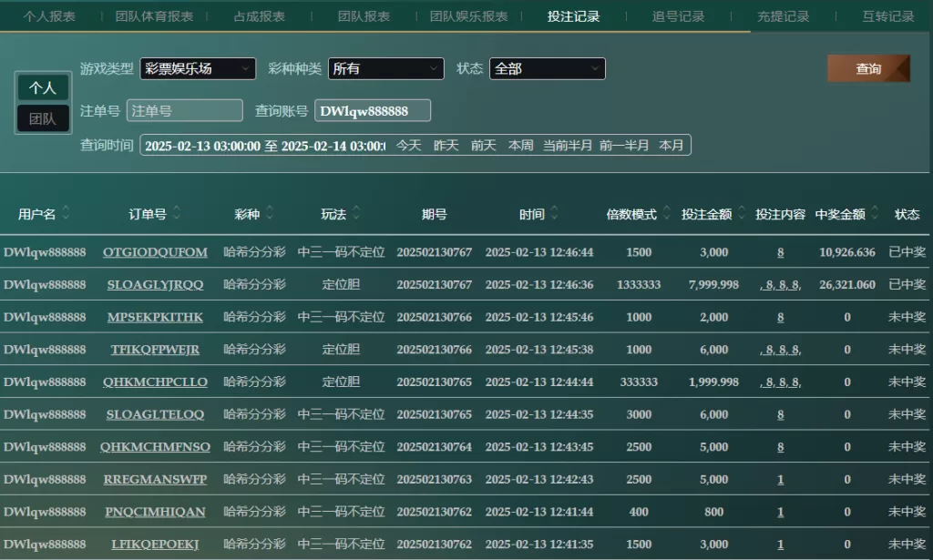The height and width of the screenshot is (560, 933).
Task: Click the 查询 search button
Action: click(868, 68)
